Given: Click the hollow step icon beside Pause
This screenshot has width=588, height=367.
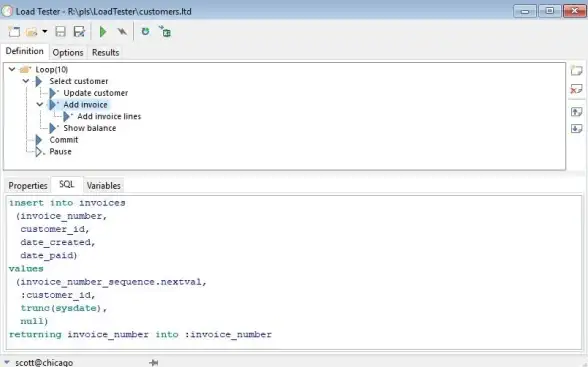Looking at the screenshot, I should coord(39,152).
